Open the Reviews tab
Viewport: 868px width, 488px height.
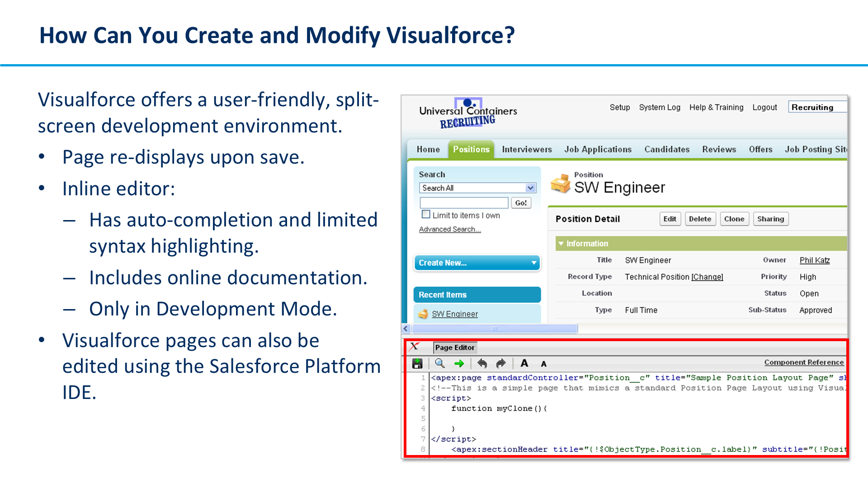pyautogui.click(x=719, y=149)
